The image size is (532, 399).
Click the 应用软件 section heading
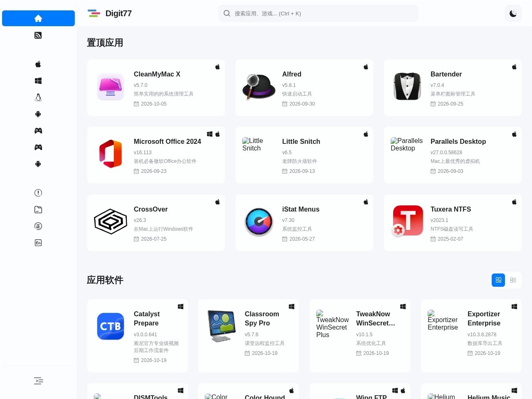point(105,280)
